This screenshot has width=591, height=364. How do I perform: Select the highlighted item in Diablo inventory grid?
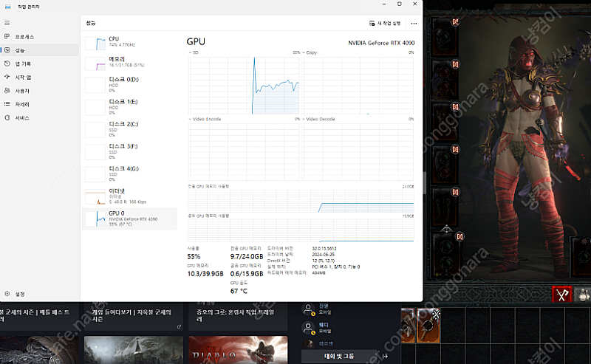[428, 325]
